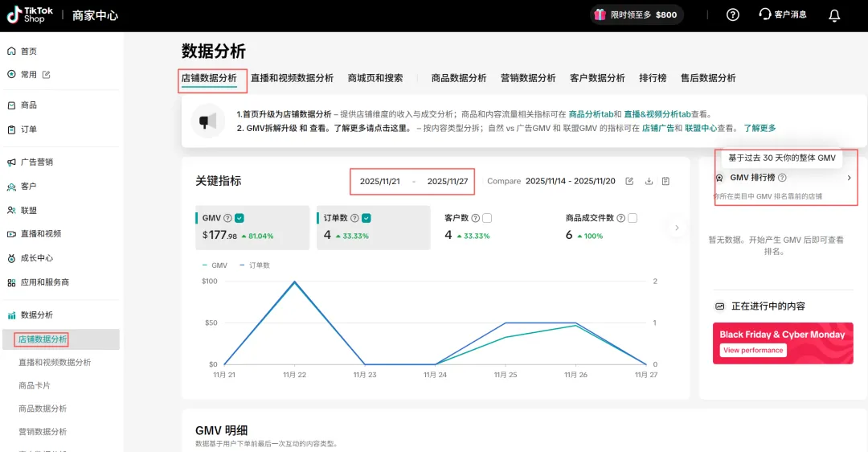The height and width of the screenshot is (452, 868).
Task: Open help via question mark icon
Action: pos(732,14)
